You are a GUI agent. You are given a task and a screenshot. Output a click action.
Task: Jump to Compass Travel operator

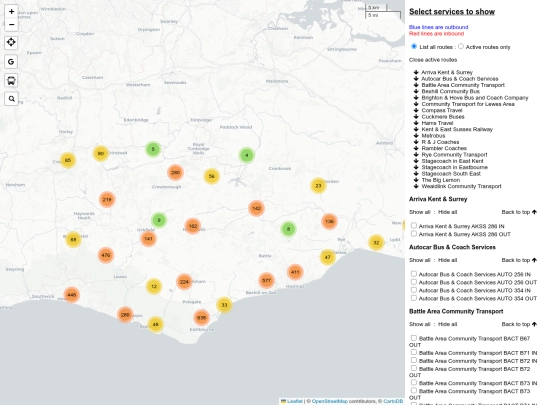(442, 110)
